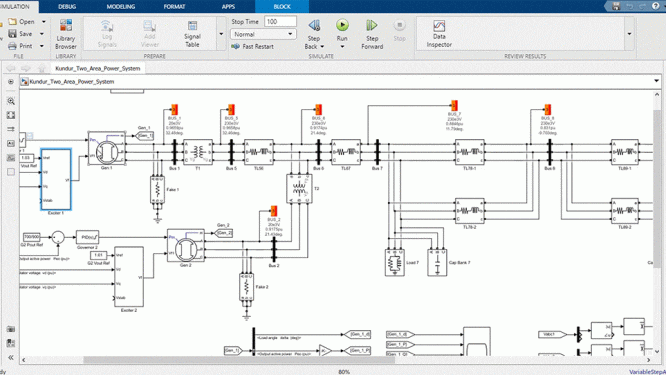Toggle Fast Restart

pos(252,46)
